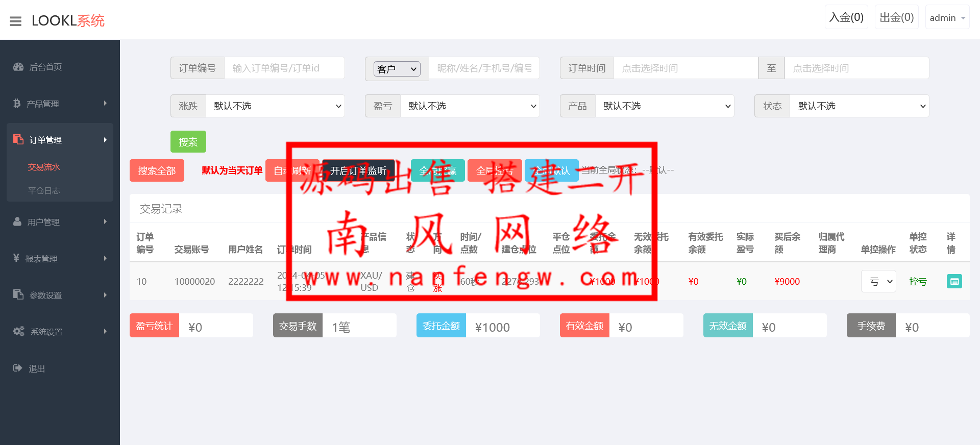Image resolution: width=980 pixels, height=445 pixels.
Task: Click the 退出 logout icon
Action: pos(18,368)
